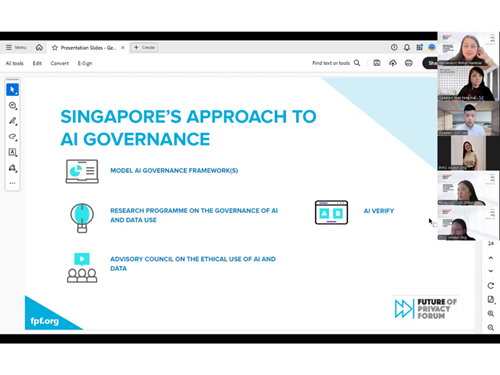Rotate the page view icon
The width and height of the screenshot is (500, 375).
coord(491,286)
